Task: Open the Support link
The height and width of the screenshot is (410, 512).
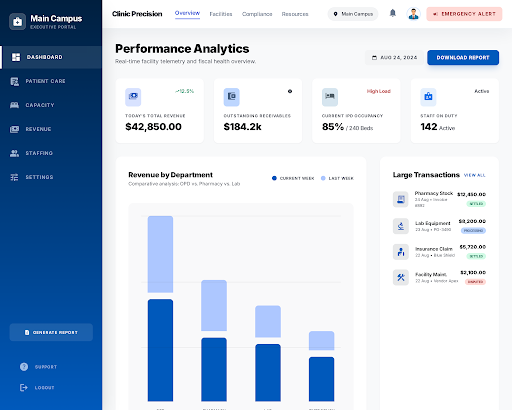Action: coord(46,367)
